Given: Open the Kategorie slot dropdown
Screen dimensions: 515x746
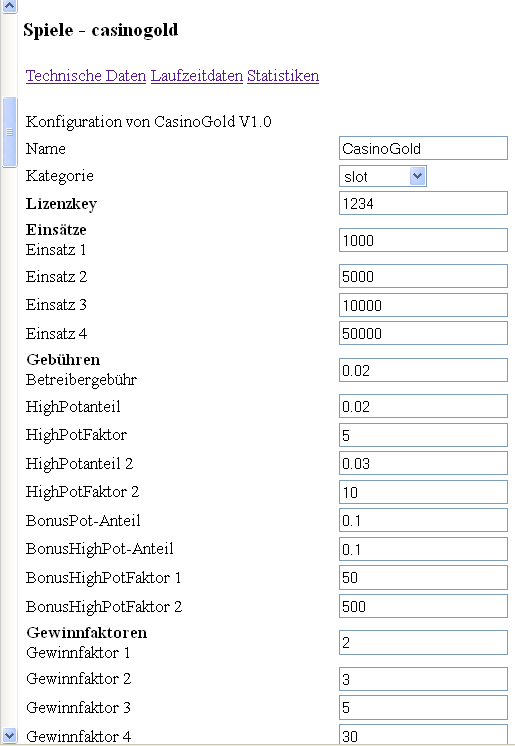Looking at the screenshot, I should [382, 176].
